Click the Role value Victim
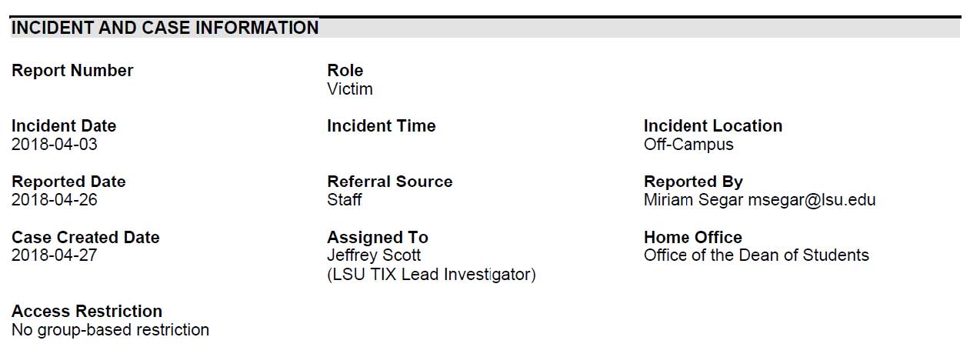 point(350,89)
